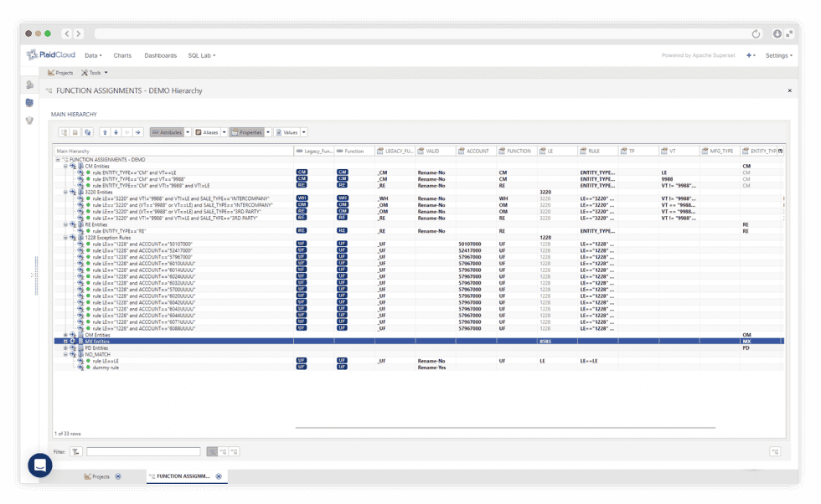Screen dimensions: 821x504
Task: Collapse the NO_MATCH tree node
Action: coord(65,354)
